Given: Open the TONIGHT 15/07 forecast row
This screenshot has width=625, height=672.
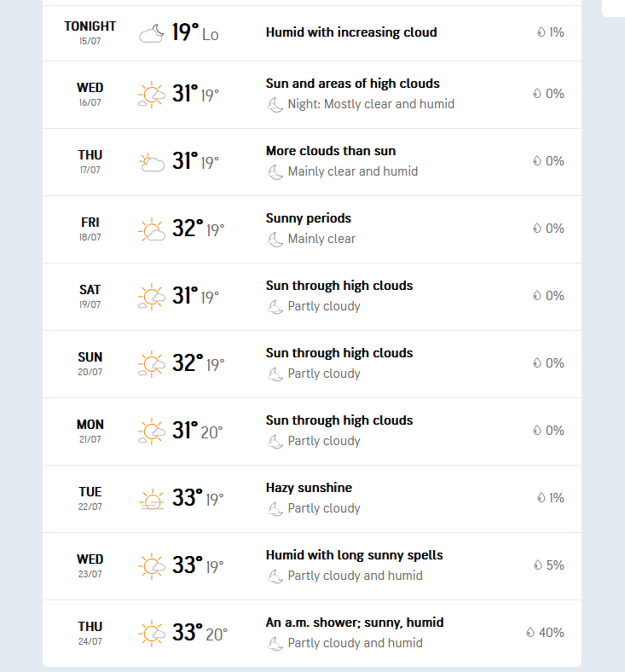Looking at the screenshot, I should pos(312,33).
